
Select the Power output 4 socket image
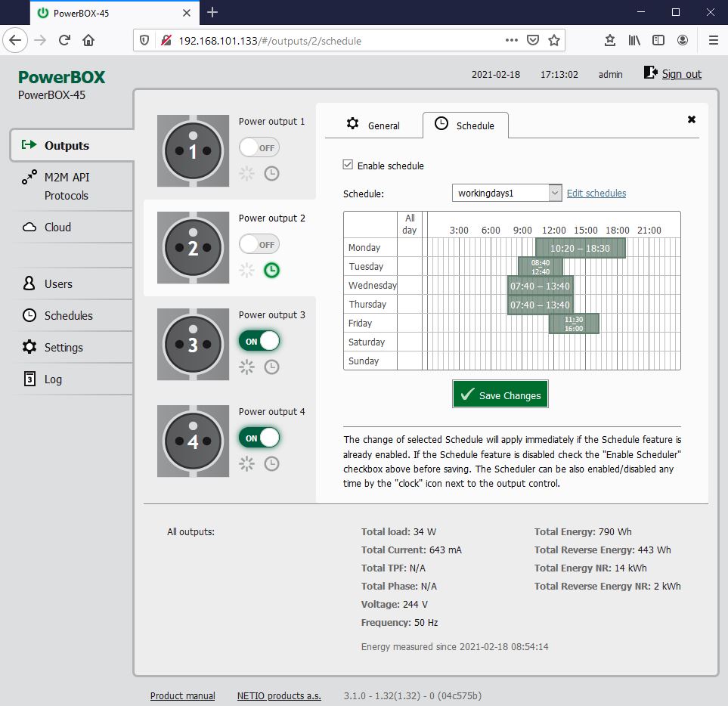[x=193, y=441]
